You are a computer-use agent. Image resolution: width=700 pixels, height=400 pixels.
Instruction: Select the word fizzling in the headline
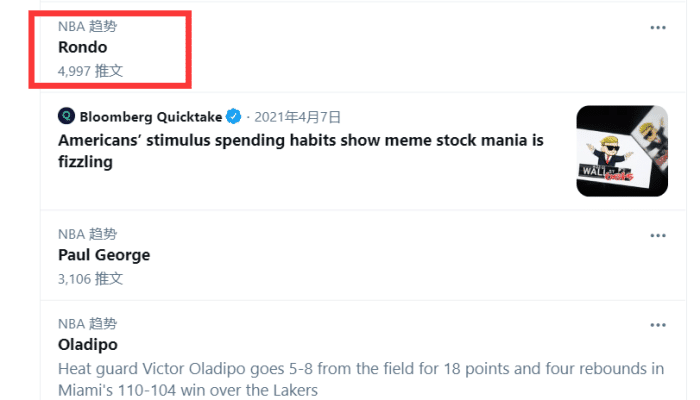click(85, 162)
